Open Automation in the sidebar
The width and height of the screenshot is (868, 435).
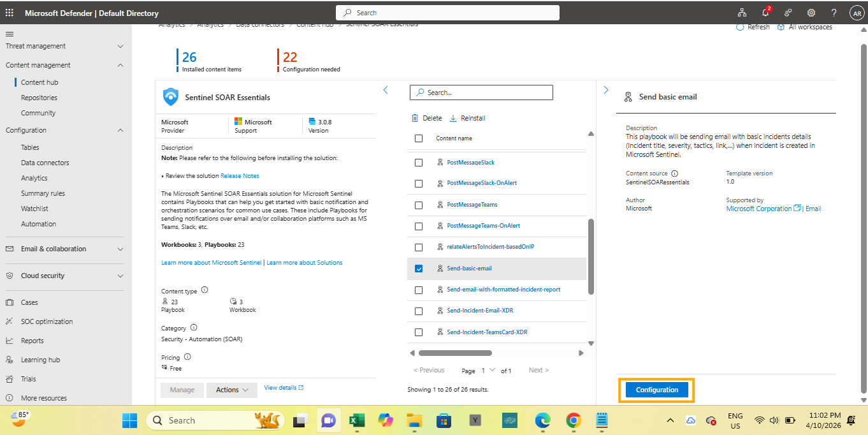(38, 224)
